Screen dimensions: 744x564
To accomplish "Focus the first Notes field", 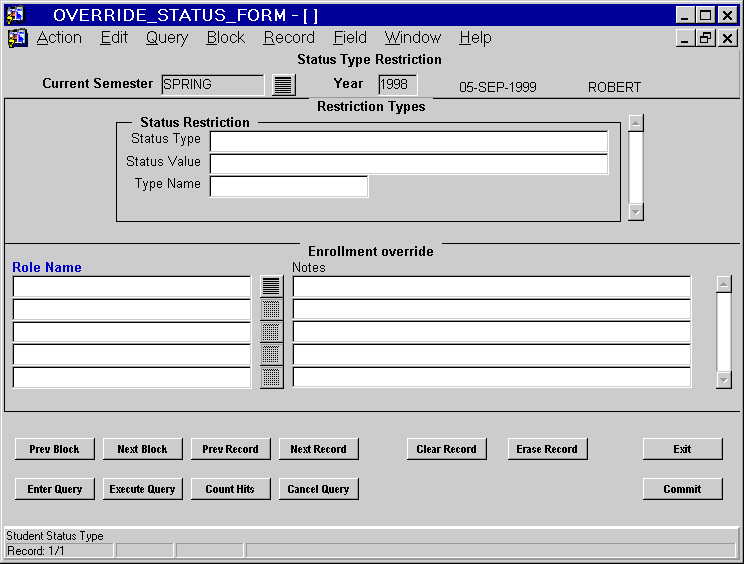I will pos(492,287).
